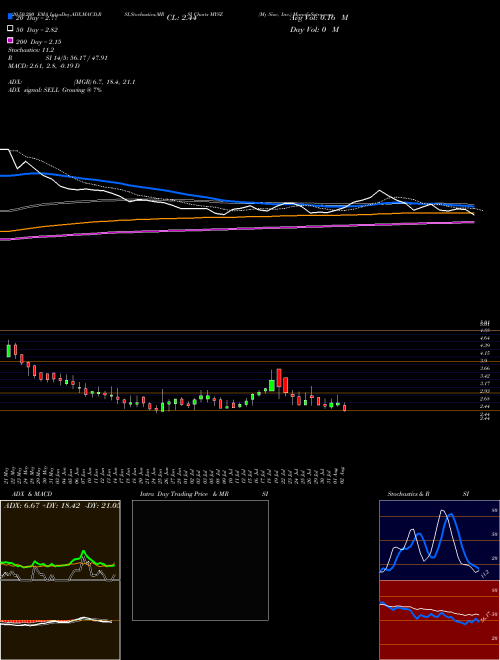Viewport: 500px width, 660px height.
Task: Click the 'Stochastics: 11.2' readout
Action: [x=31, y=50]
